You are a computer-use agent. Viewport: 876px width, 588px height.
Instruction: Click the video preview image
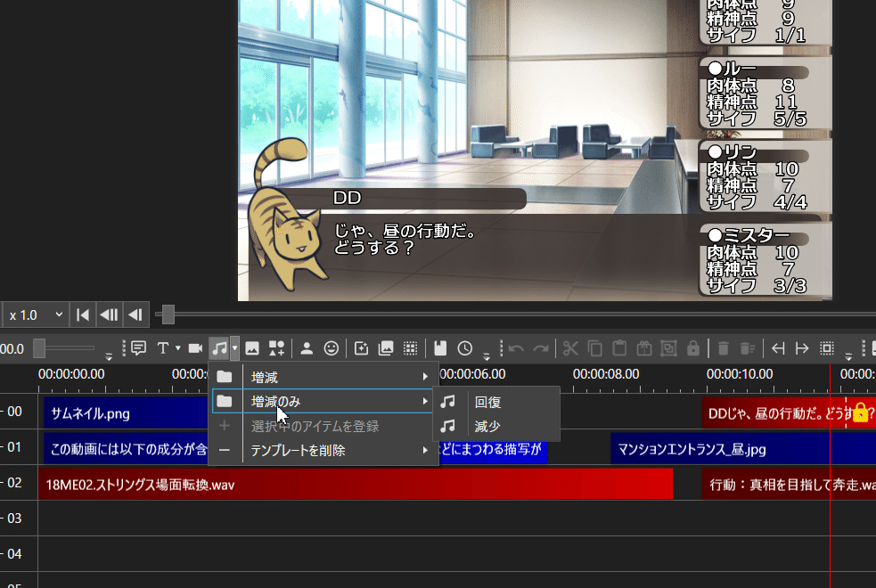pos(535,151)
